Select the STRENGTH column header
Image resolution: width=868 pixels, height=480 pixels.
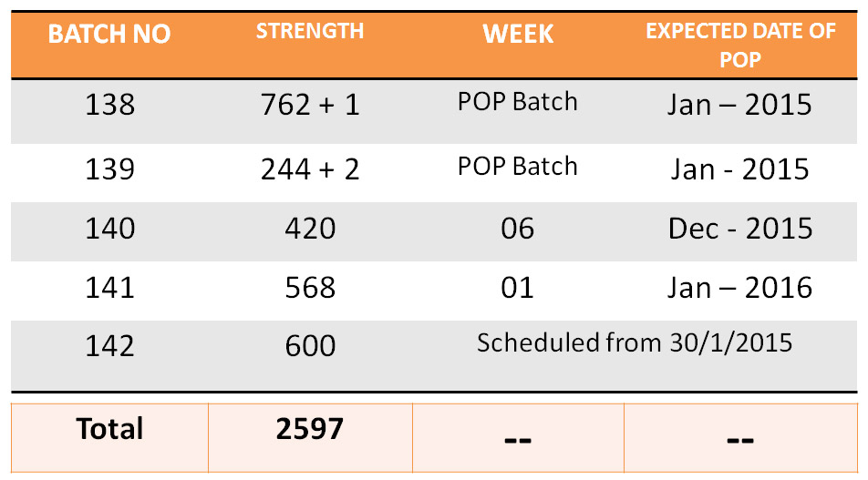310,31
